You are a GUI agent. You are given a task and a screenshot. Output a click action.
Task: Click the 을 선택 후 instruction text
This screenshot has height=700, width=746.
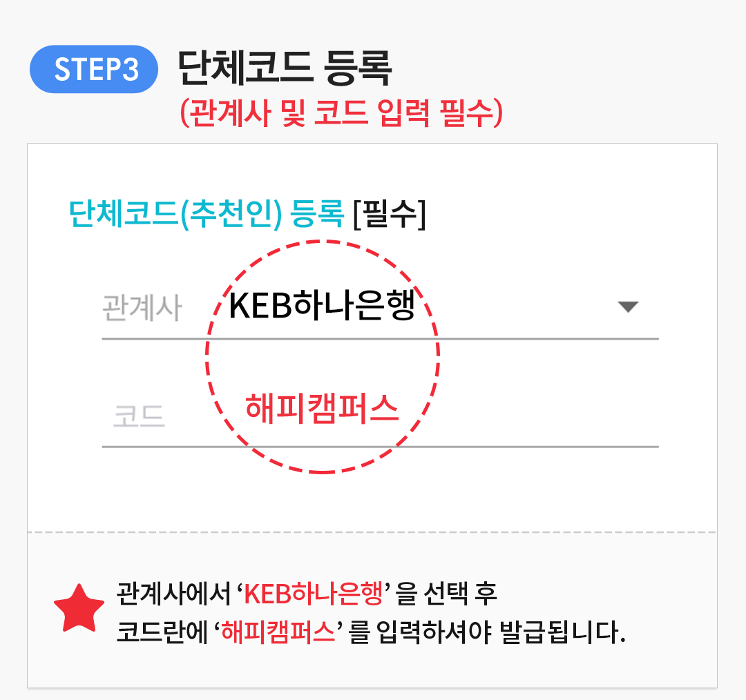pos(447,594)
